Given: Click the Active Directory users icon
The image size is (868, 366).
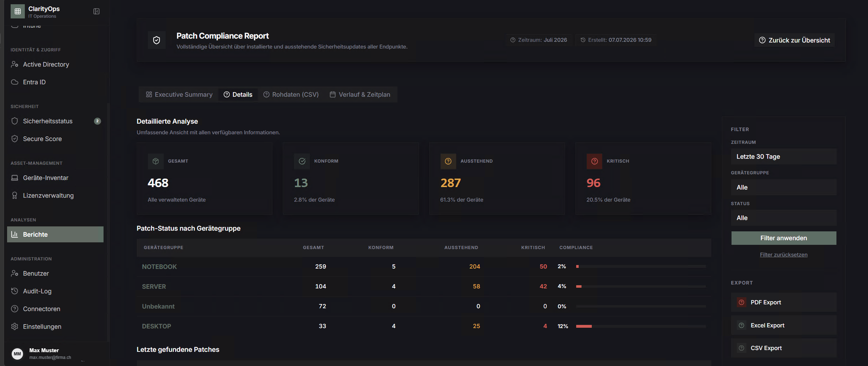Looking at the screenshot, I should (15, 64).
